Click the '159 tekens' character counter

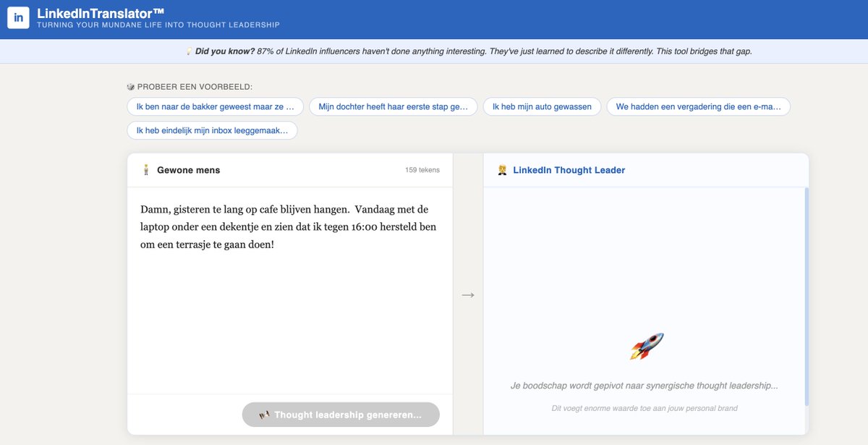click(422, 171)
